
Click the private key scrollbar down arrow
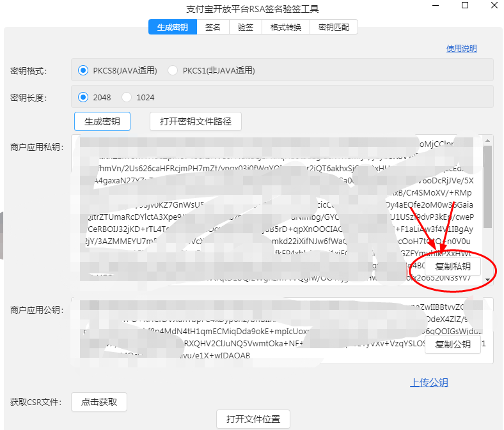coord(487,280)
